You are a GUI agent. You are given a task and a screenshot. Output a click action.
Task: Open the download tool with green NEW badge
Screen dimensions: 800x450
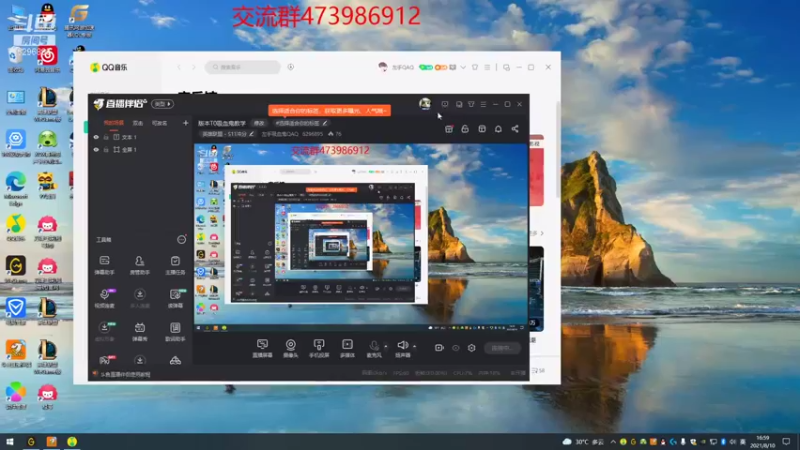104,332
